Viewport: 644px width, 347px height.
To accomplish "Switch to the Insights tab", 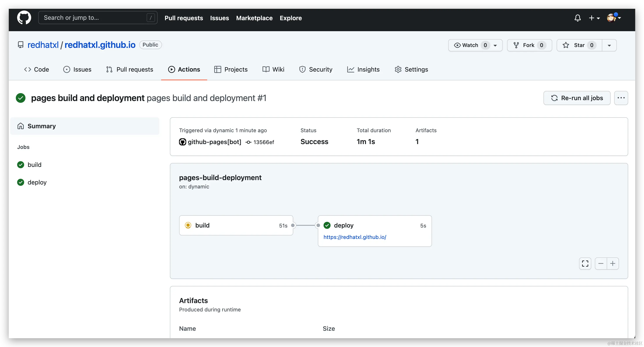I will (363, 69).
